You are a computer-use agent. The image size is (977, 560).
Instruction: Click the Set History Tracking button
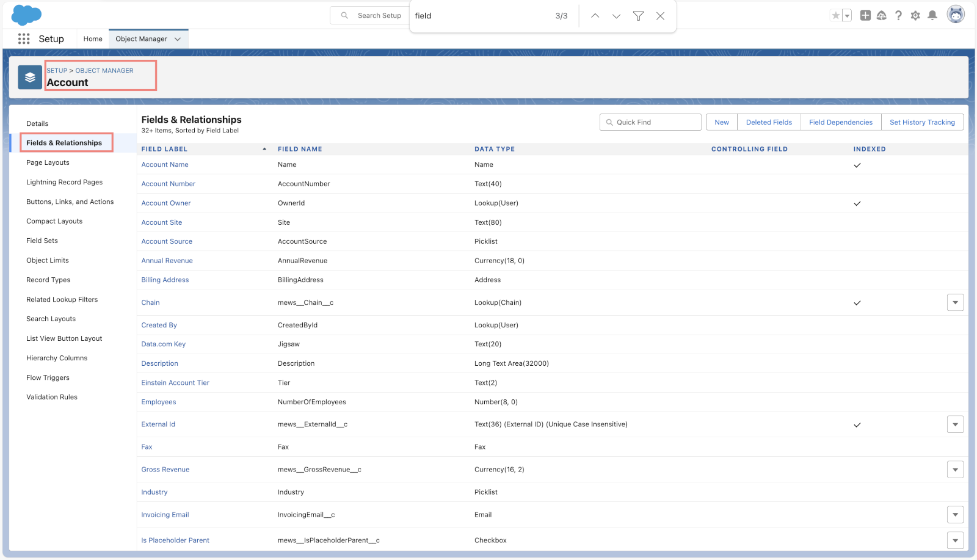coord(922,122)
